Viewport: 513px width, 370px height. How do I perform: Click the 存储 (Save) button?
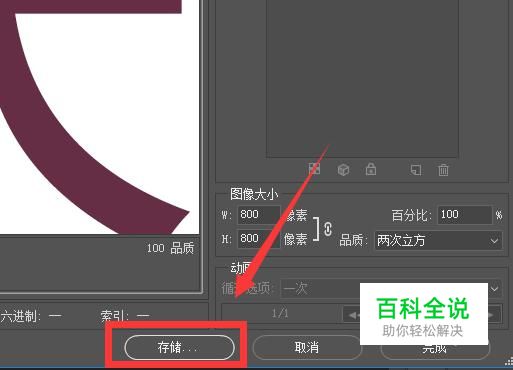pyautogui.click(x=180, y=347)
